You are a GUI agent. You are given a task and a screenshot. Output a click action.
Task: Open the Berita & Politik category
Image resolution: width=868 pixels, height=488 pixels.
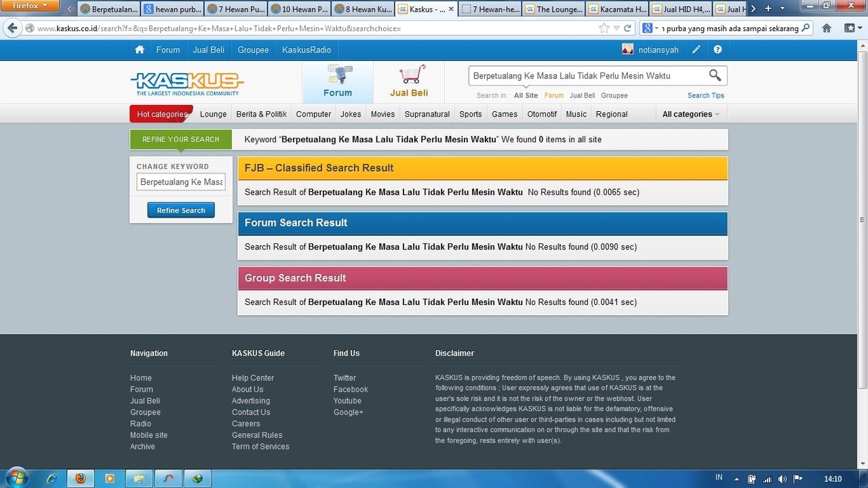(261, 114)
